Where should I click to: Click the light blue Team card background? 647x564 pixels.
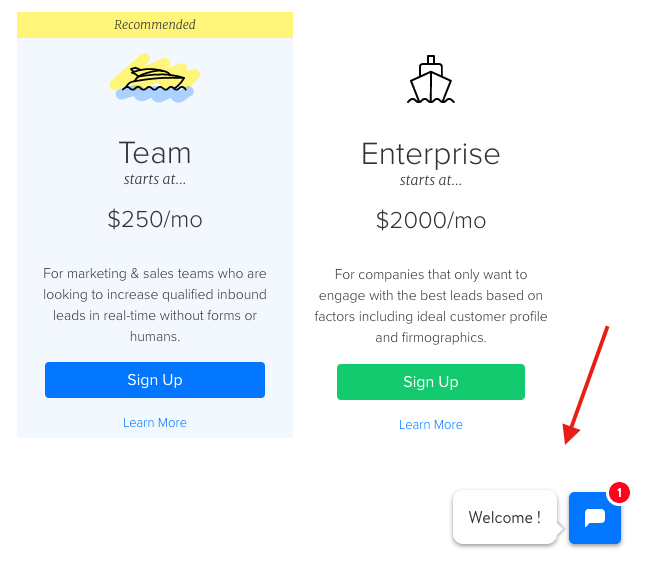point(155,237)
